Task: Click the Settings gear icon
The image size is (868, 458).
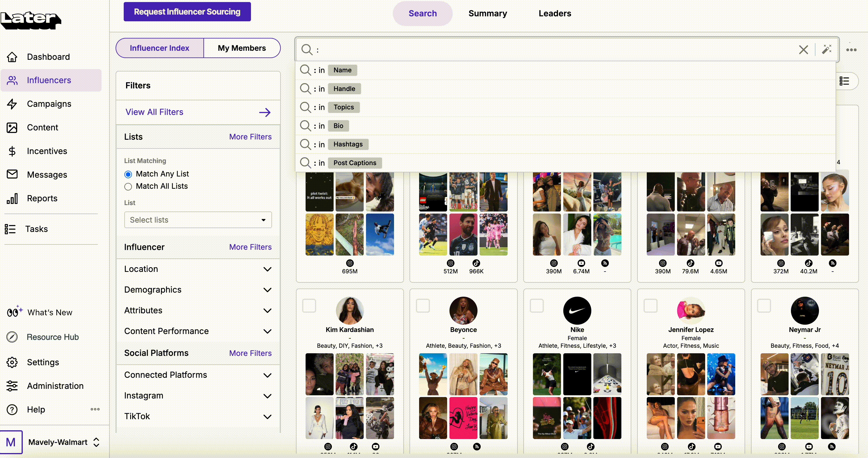Action: (12, 362)
